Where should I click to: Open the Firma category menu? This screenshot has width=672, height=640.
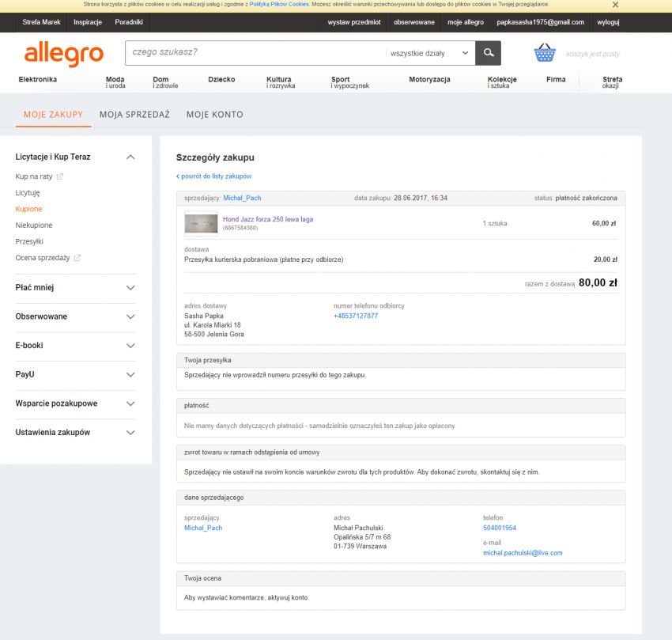556,79
